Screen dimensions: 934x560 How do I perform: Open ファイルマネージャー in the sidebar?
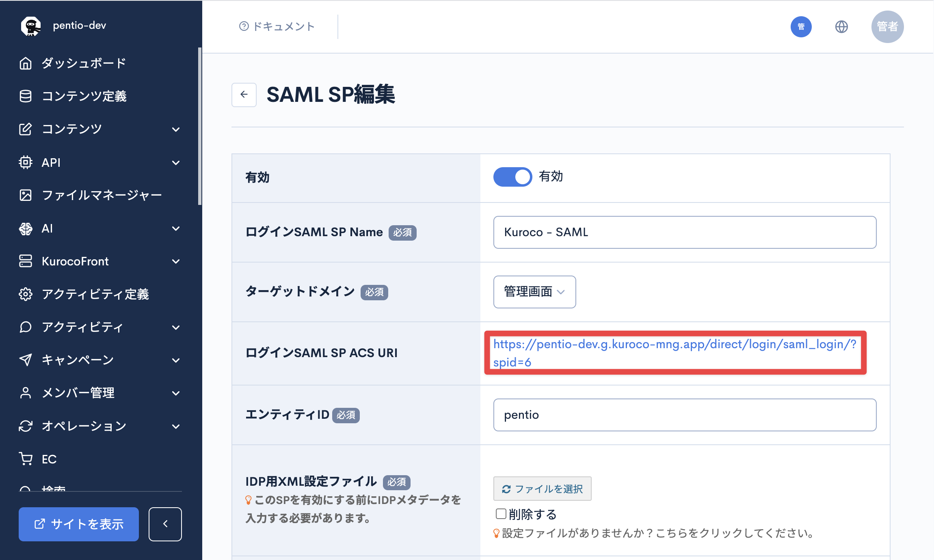click(102, 195)
